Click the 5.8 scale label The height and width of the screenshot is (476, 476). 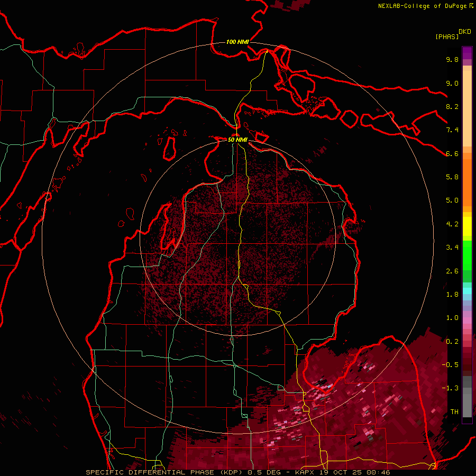[452, 177]
